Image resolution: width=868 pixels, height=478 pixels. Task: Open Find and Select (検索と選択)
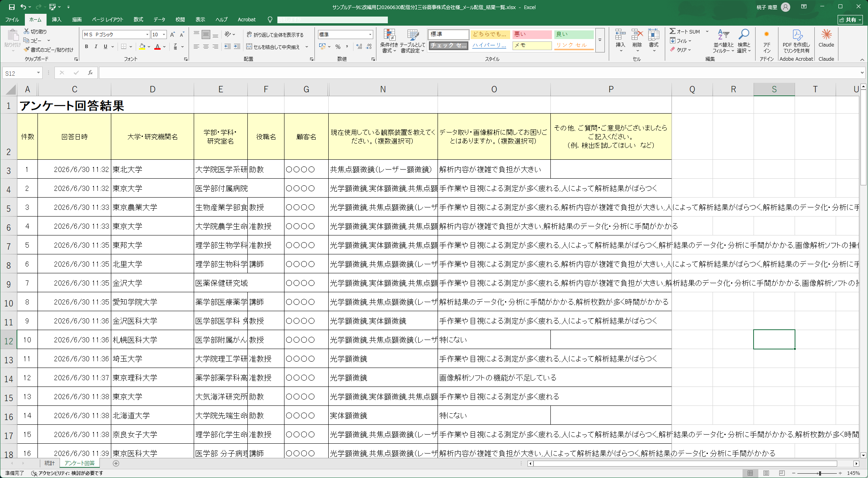tap(744, 41)
